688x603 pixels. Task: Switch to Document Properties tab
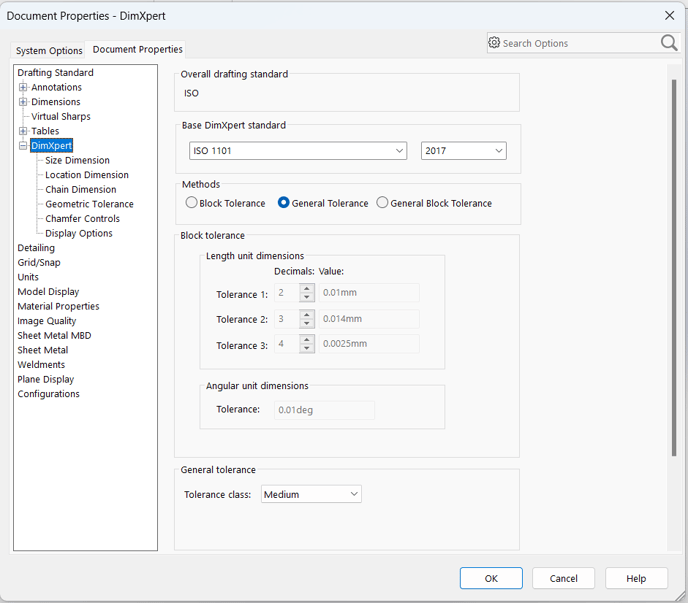tap(137, 49)
